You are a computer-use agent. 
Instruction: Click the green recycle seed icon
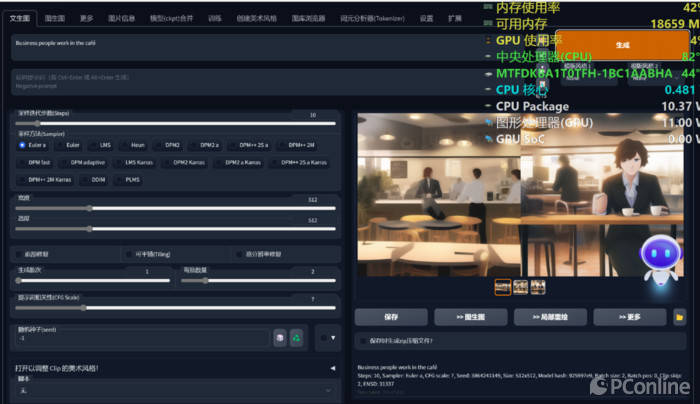297,338
